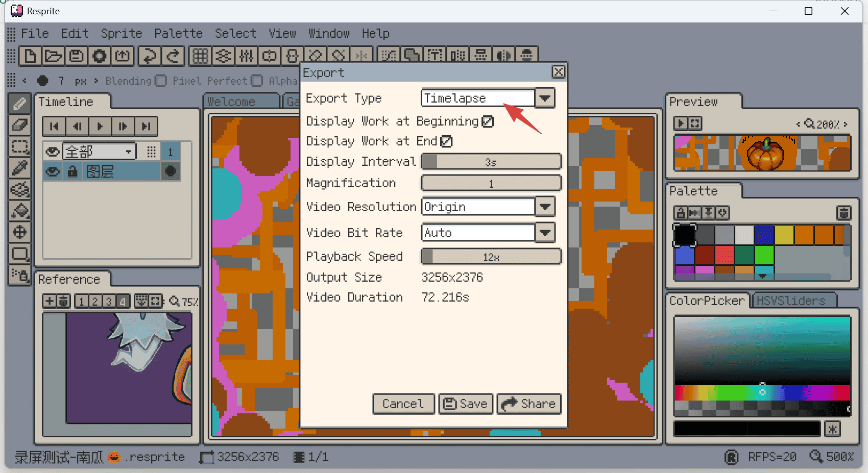Image resolution: width=868 pixels, height=473 pixels.
Task: Expand the Video Resolution dropdown
Action: point(544,206)
